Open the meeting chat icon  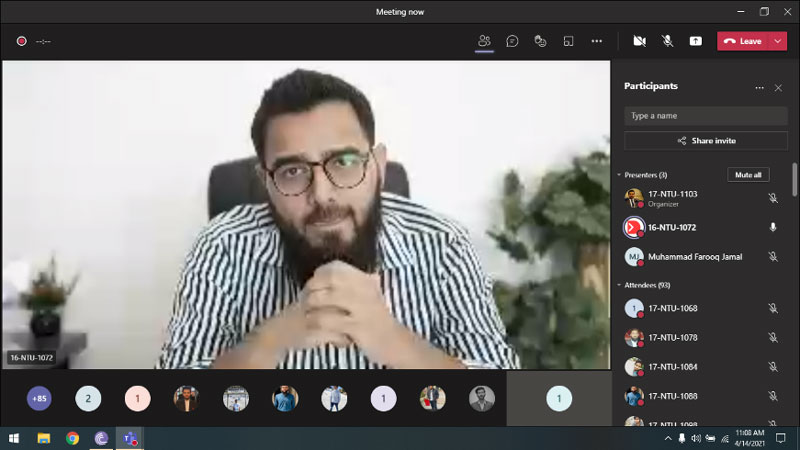512,41
